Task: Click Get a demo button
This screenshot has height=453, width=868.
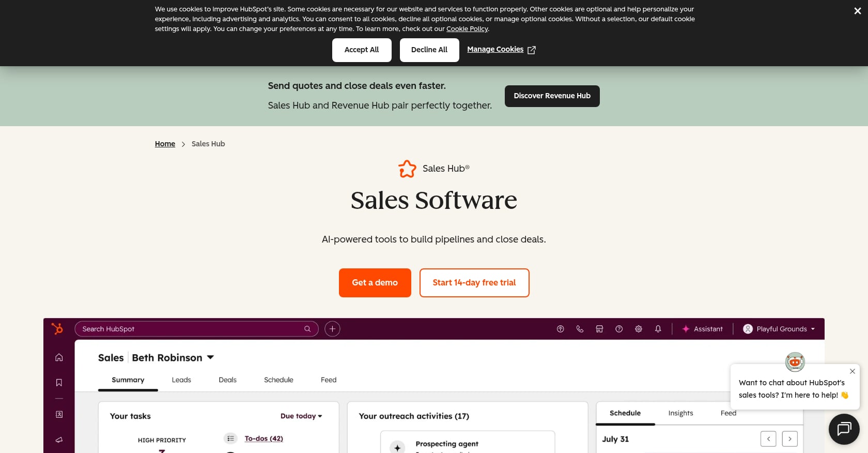Action: point(375,283)
